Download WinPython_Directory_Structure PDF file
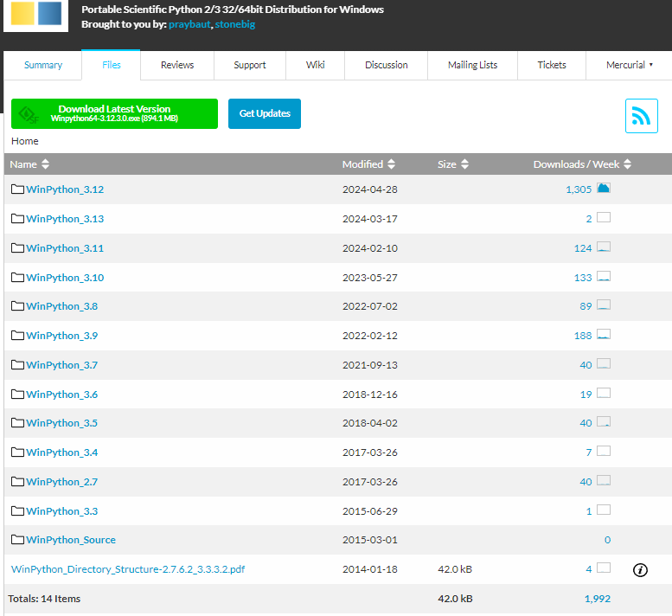The width and height of the screenshot is (672, 616). pyautogui.click(x=128, y=569)
